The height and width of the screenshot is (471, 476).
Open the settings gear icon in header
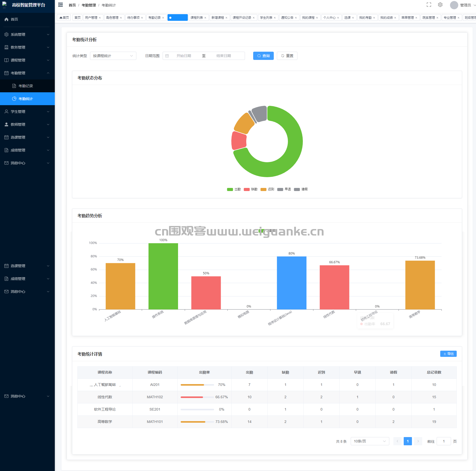pyautogui.click(x=440, y=5)
